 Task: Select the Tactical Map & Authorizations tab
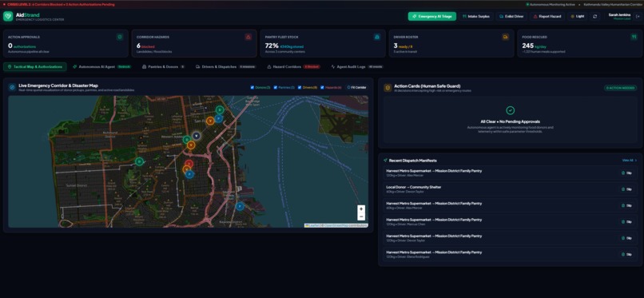pos(35,66)
